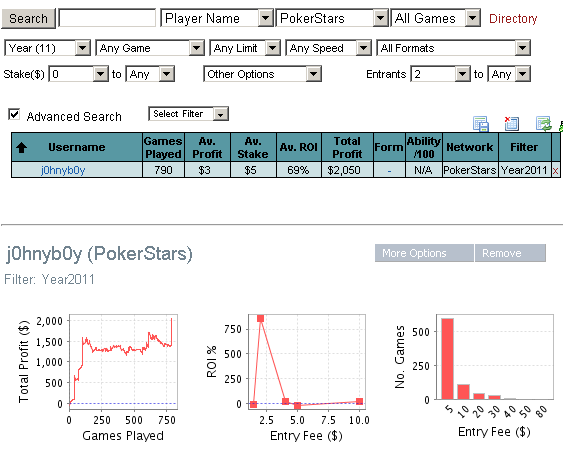Click the save table icon
The width and height of the screenshot is (563, 464).
click(x=481, y=124)
